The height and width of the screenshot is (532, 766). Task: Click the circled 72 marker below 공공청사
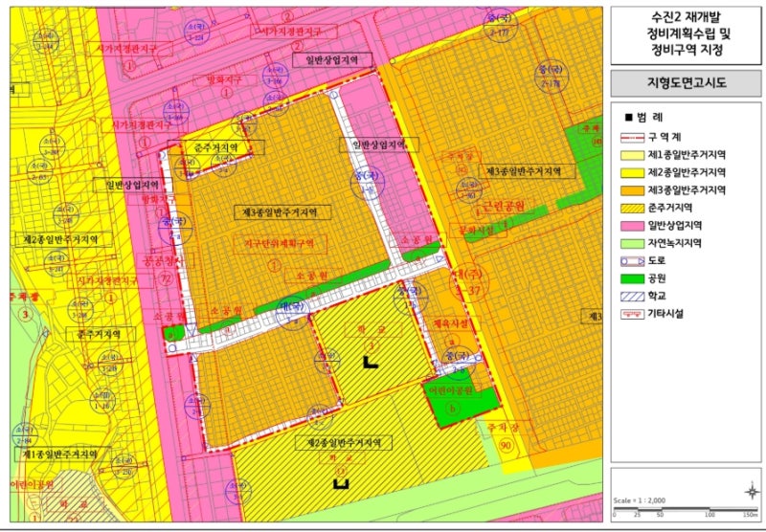pos(165,279)
